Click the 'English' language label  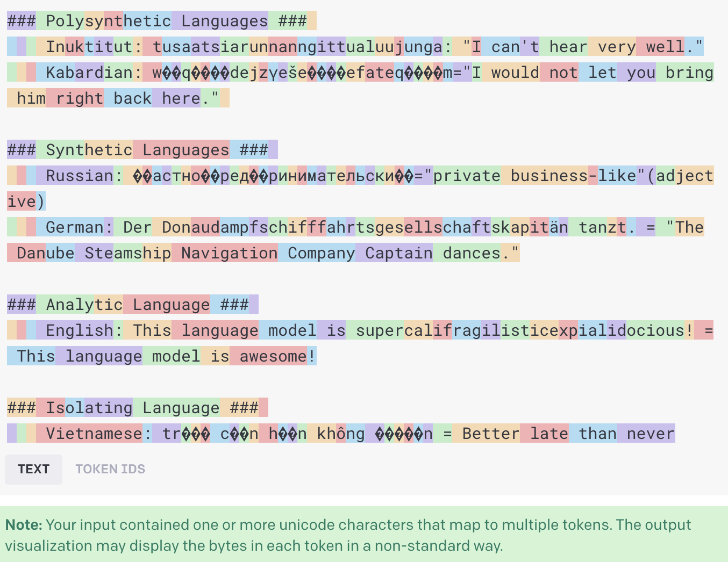click(x=79, y=330)
